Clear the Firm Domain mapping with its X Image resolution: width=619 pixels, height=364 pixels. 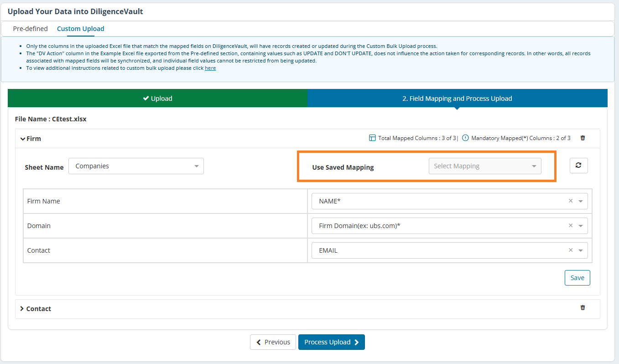571,225
